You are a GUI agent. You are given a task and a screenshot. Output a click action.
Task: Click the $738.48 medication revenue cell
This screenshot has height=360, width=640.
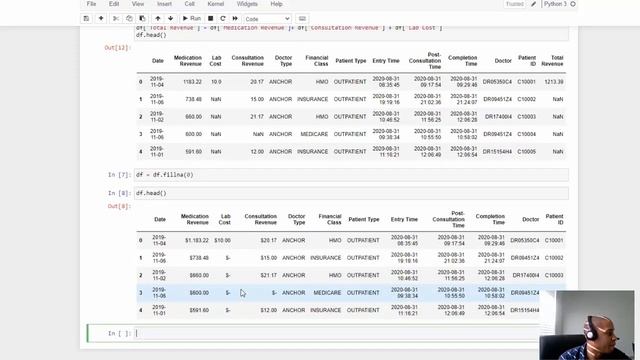(x=199, y=258)
